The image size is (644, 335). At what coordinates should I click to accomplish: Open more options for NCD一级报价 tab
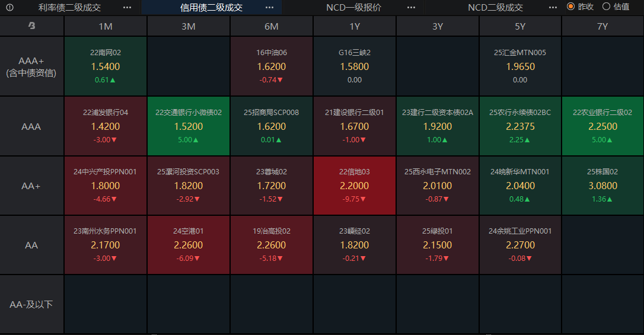411,7
